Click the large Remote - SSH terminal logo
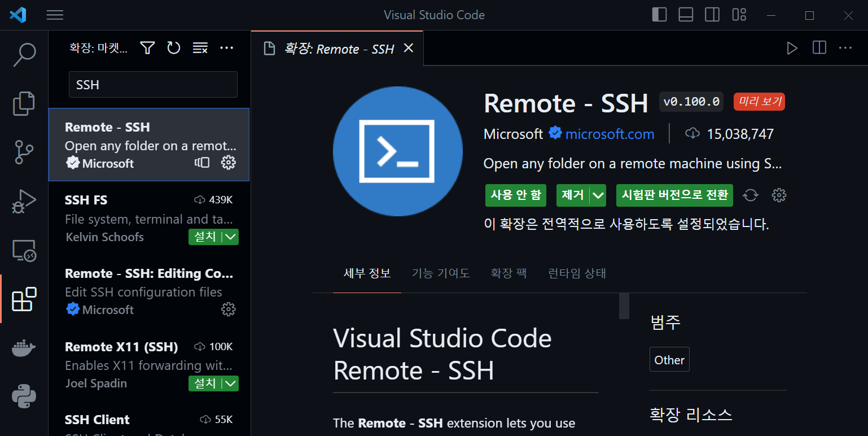The image size is (868, 436). [x=398, y=151]
